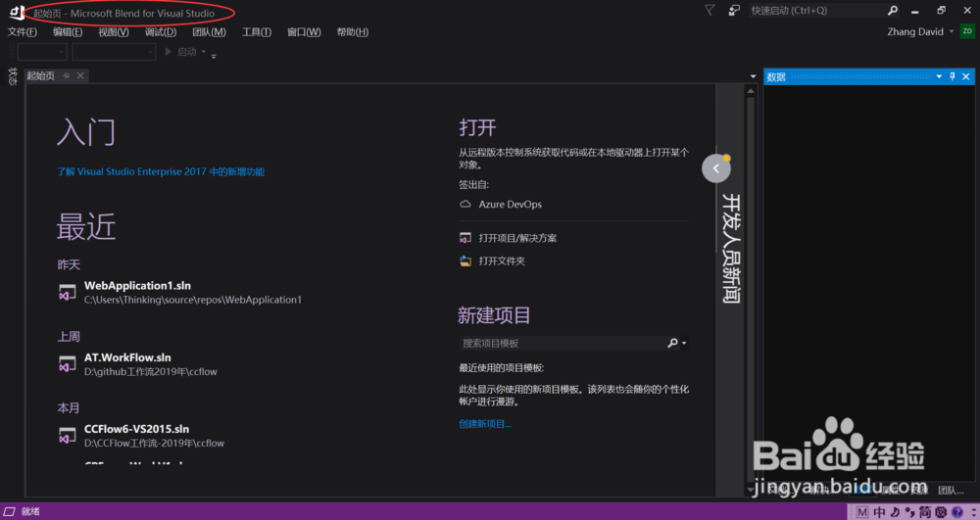Expand the developer news pane with the round arrow
Screen dimensions: 980x520
click(x=716, y=167)
